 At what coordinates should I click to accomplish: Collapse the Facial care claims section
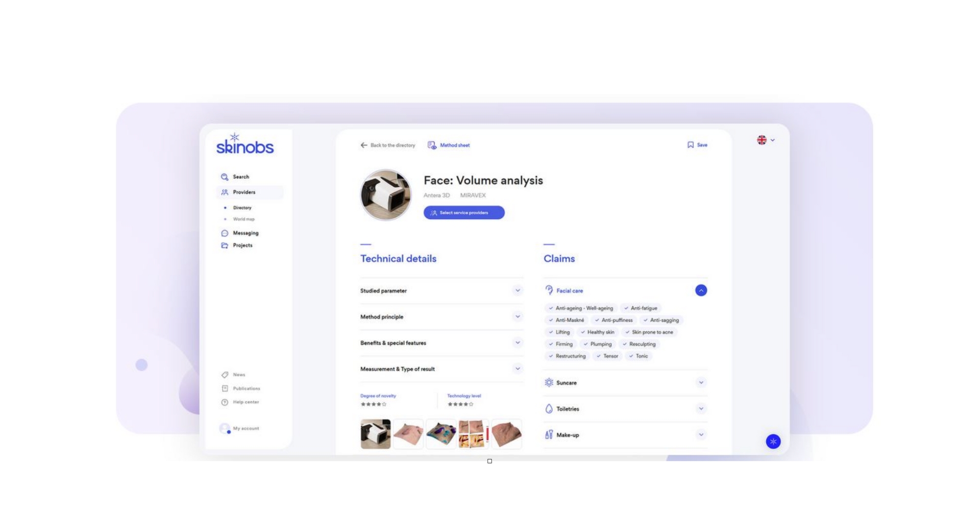[x=701, y=290]
